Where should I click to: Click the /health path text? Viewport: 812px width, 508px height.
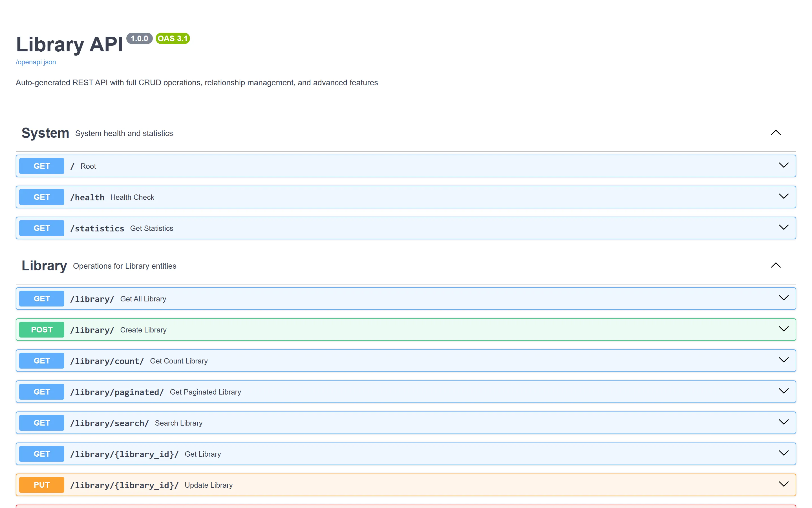click(87, 198)
